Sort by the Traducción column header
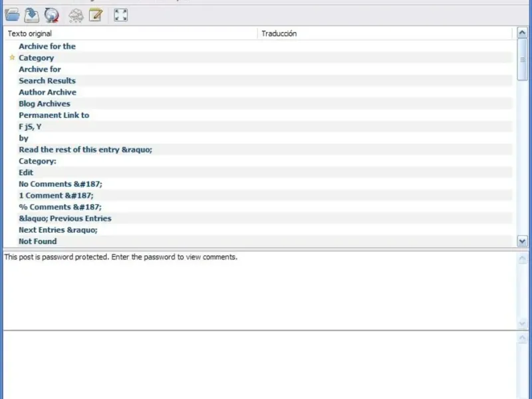The height and width of the screenshot is (399, 532). coord(385,34)
